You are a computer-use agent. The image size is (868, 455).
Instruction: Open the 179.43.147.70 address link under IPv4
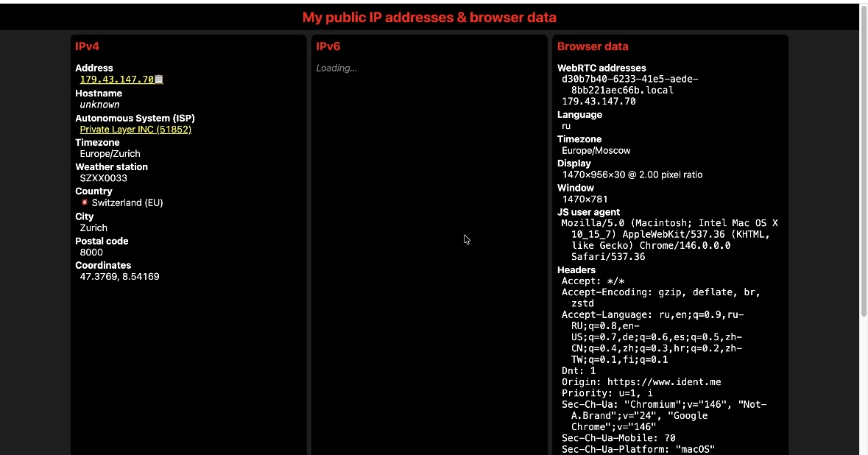(116, 80)
